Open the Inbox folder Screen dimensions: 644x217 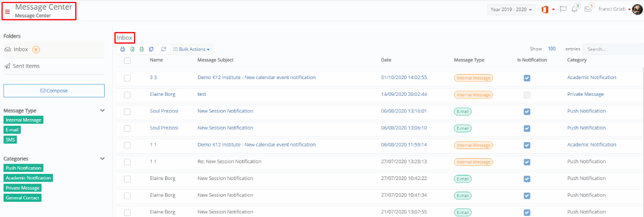tap(53, 50)
